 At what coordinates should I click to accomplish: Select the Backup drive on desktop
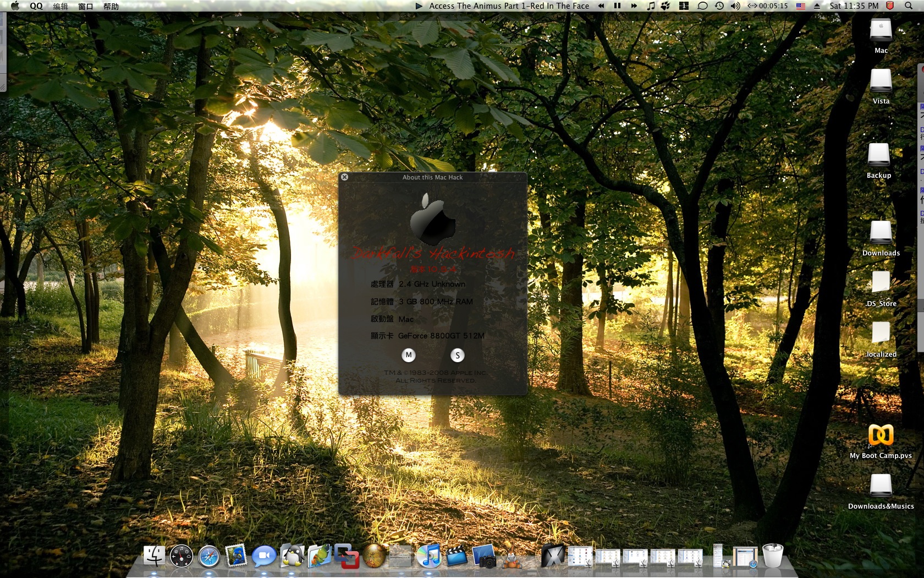pyautogui.click(x=878, y=155)
